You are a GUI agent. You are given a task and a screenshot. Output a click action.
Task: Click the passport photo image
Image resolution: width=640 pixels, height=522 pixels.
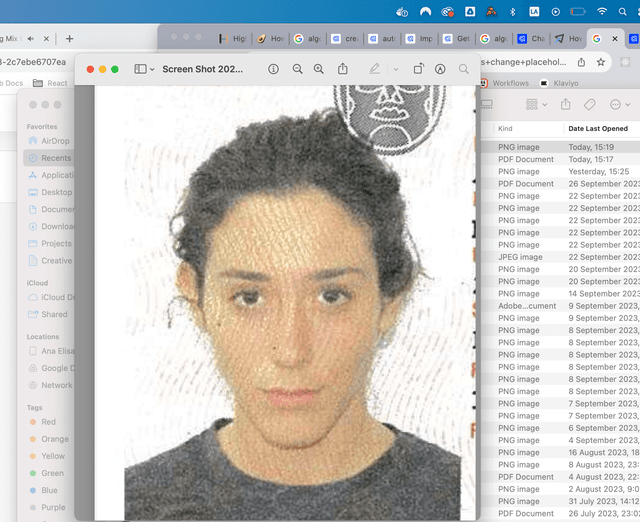pos(285,302)
